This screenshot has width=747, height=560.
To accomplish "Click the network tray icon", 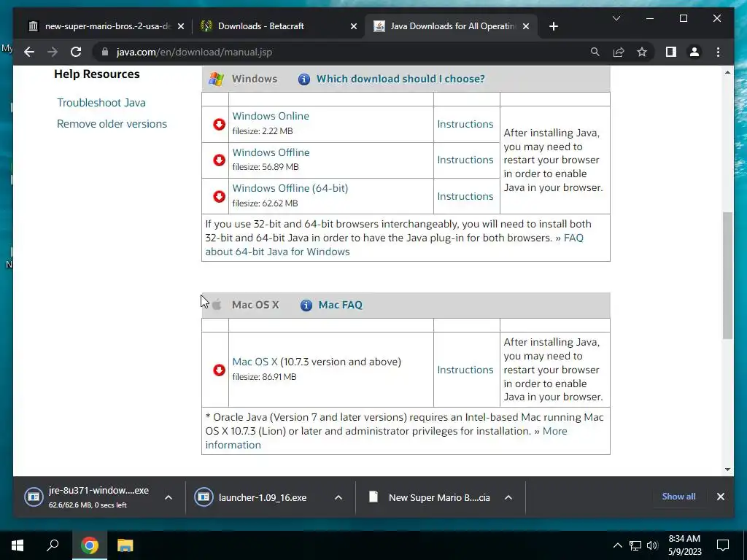I will tap(635, 545).
